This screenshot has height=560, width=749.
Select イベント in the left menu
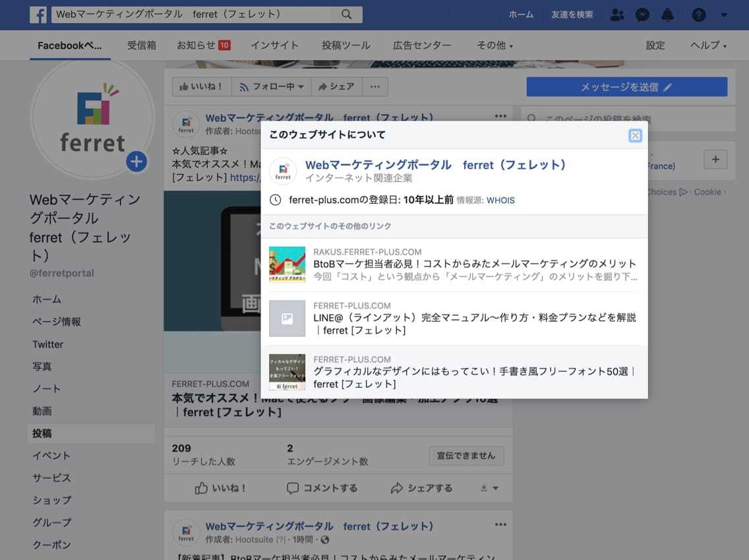[51, 455]
